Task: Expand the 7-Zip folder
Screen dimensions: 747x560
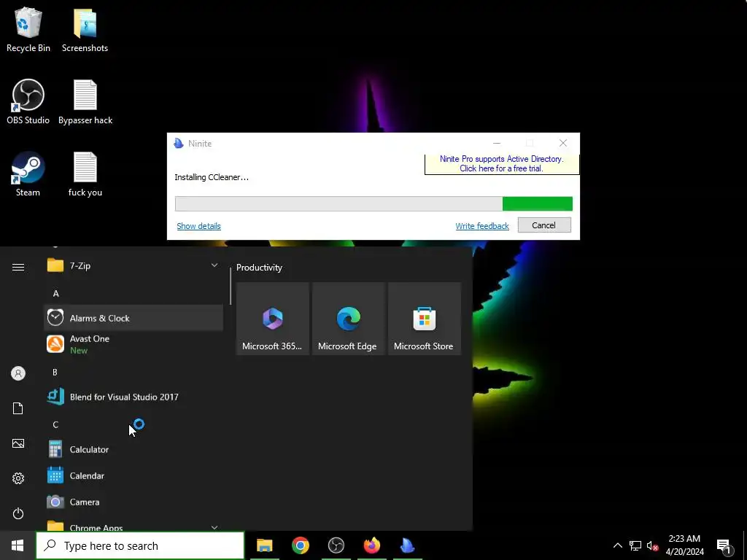Action: point(133,265)
